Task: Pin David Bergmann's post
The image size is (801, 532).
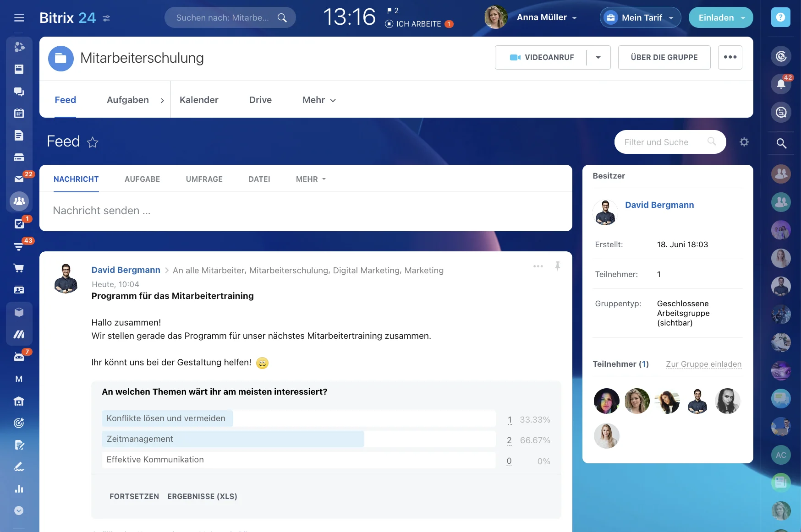Action: pos(558,266)
